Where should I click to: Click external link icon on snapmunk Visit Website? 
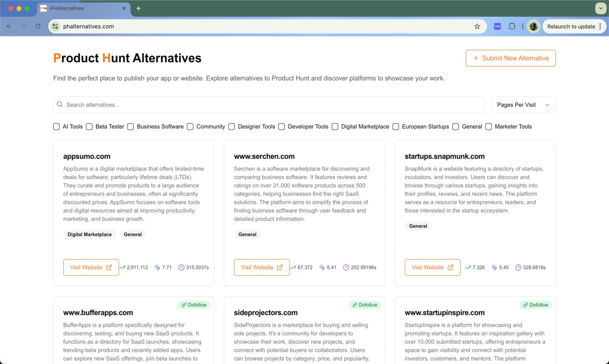click(450, 267)
